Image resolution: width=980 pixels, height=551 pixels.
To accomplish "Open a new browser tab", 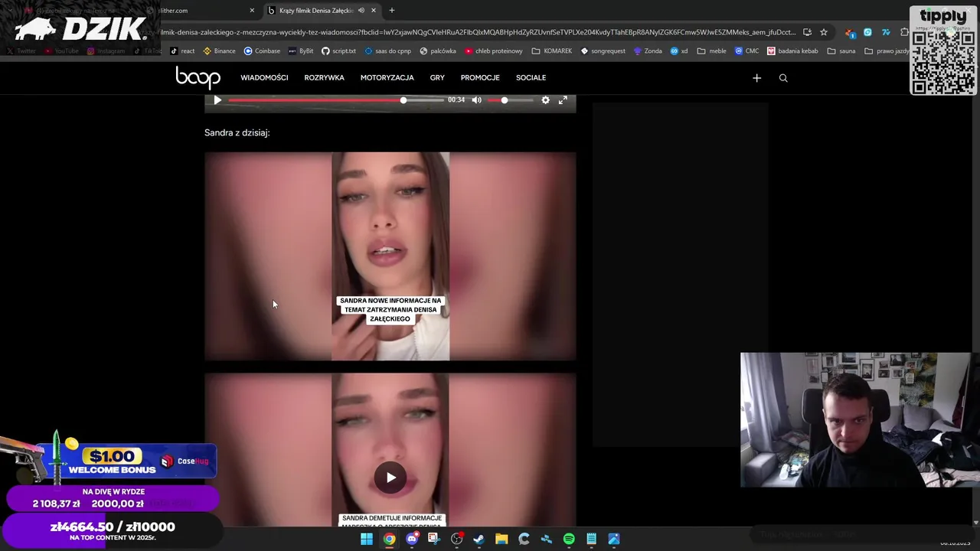I will (392, 11).
